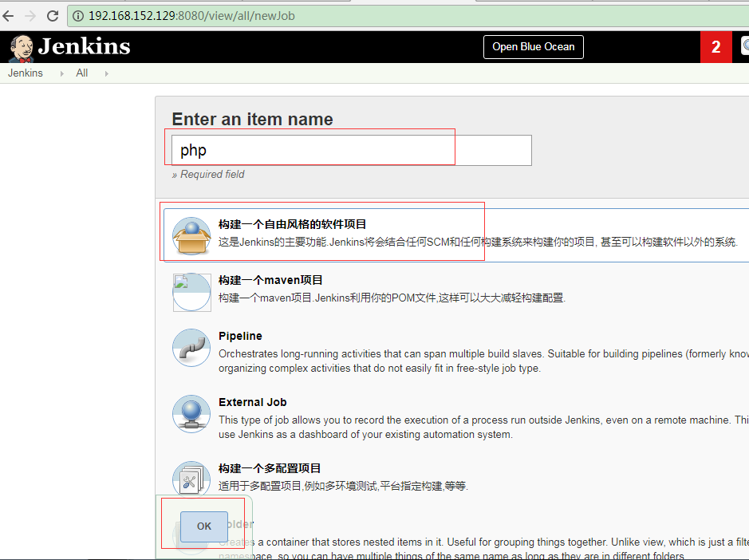Viewport: 749px width, 560px height.
Task: Click the red notification badge showing 2
Action: pyautogui.click(x=715, y=47)
